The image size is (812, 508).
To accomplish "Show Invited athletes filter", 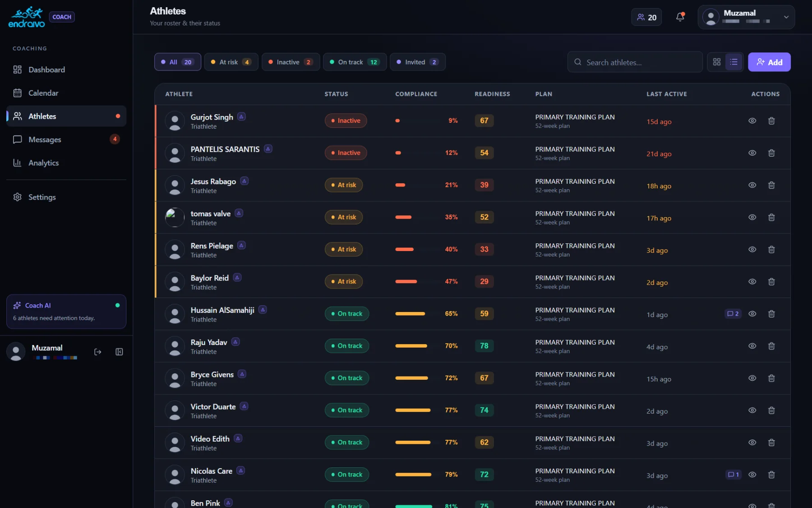I will (x=417, y=62).
